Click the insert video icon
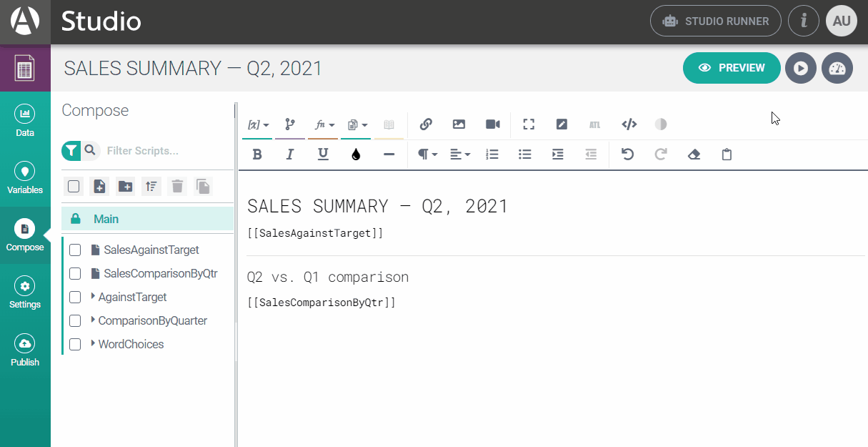This screenshot has width=868, height=447. (492, 124)
